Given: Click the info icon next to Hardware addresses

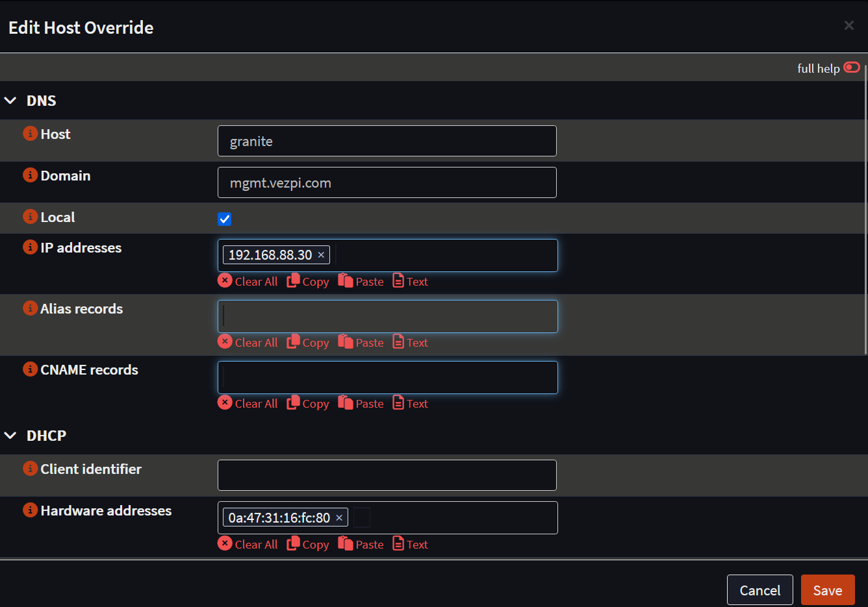Looking at the screenshot, I should point(30,510).
